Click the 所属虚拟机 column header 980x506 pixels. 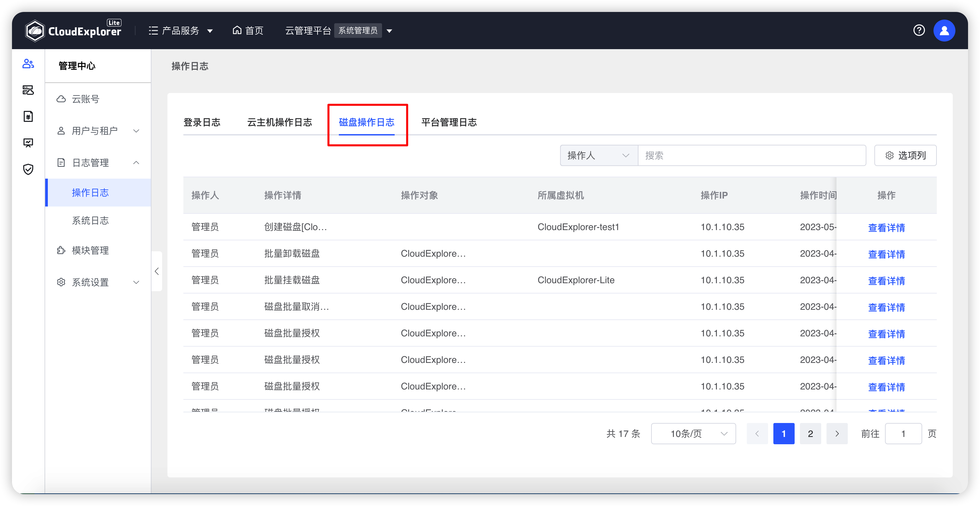coord(561,196)
